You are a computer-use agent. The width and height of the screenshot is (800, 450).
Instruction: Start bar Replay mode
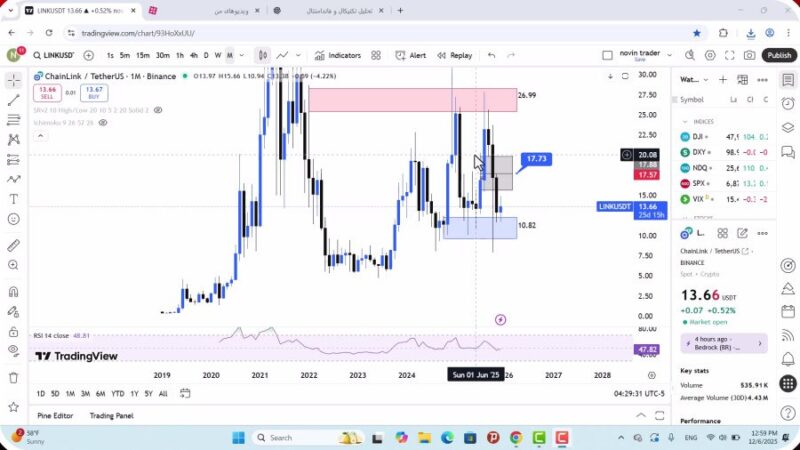[454, 55]
